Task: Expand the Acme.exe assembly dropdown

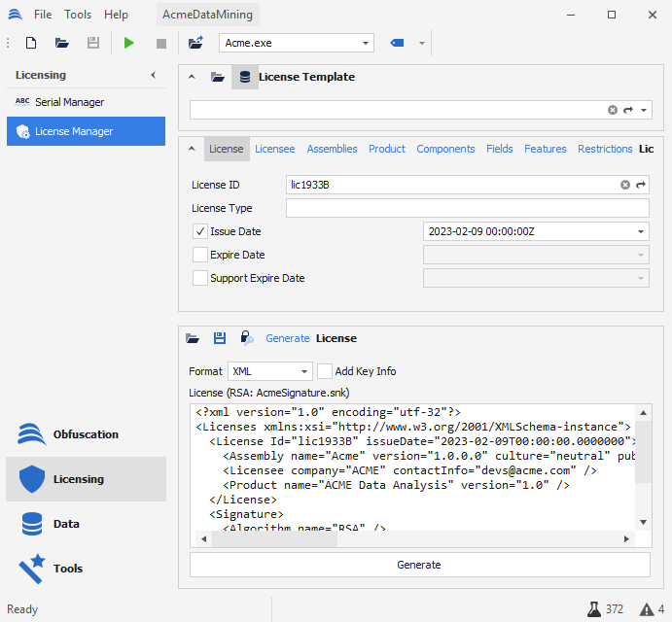Action: tap(366, 43)
